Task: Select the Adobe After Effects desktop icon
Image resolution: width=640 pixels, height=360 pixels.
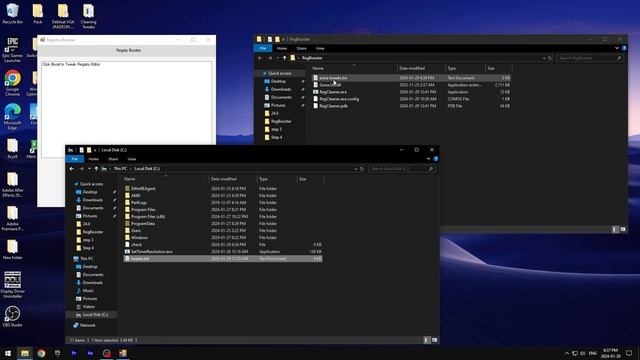Action: click(x=12, y=184)
